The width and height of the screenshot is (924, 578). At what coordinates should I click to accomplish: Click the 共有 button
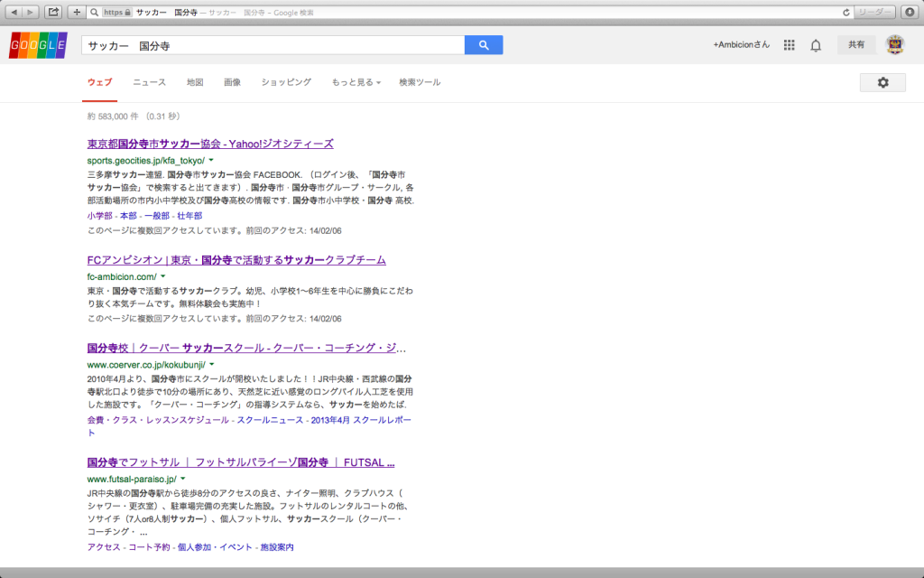(x=856, y=45)
